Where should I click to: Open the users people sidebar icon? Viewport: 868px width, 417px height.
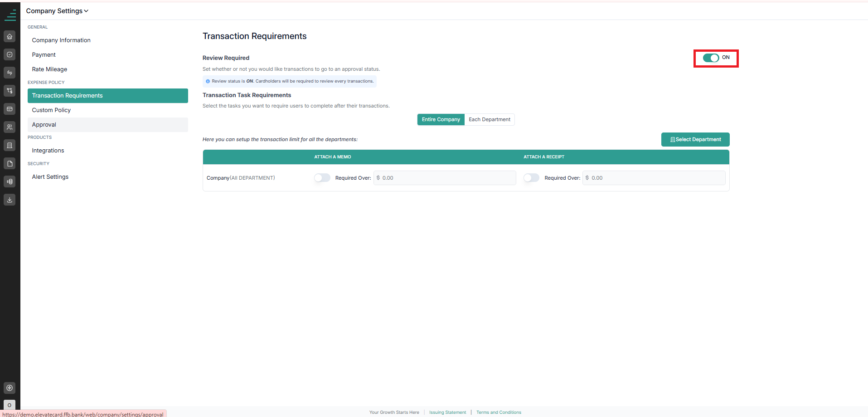click(x=10, y=127)
